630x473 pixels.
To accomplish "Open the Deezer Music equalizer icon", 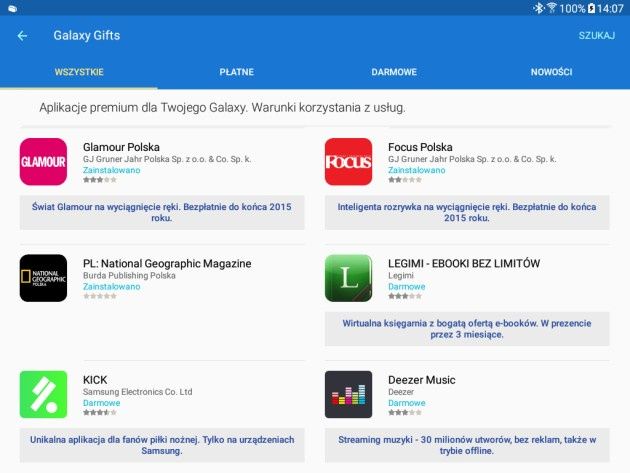I will (x=348, y=394).
